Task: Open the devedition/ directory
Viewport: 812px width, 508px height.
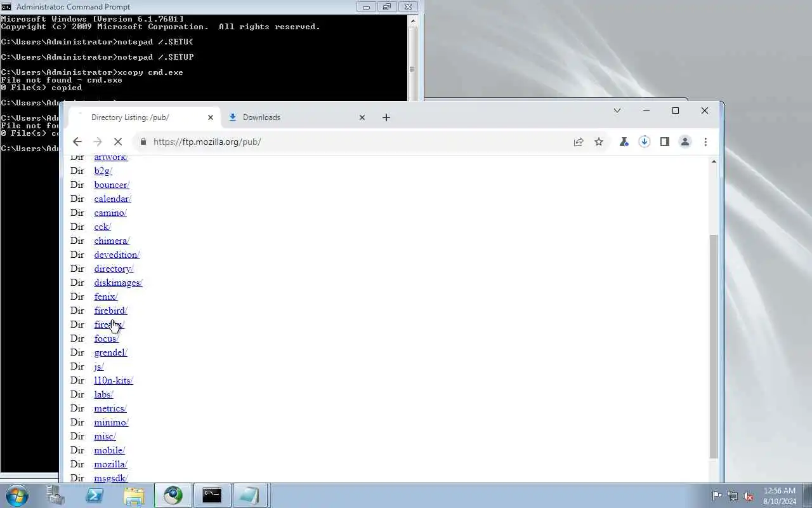Action: tap(117, 255)
